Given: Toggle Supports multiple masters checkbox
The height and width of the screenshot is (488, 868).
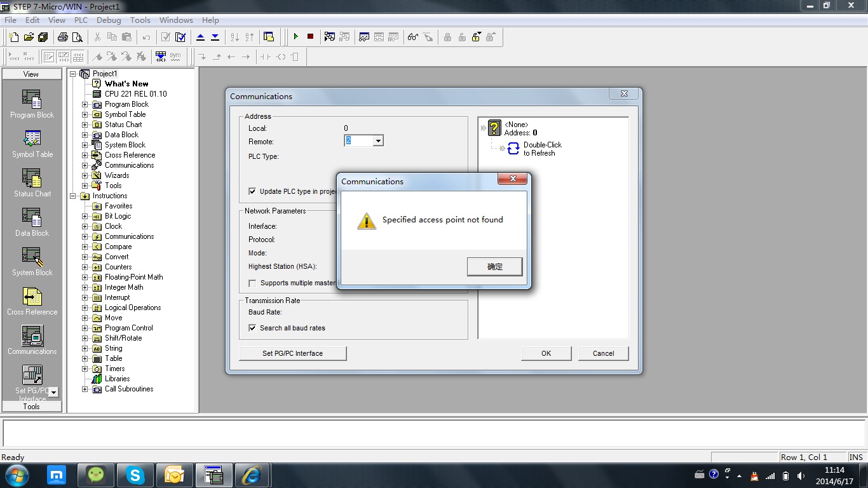Looking at the screenshot, I should 252,283.
